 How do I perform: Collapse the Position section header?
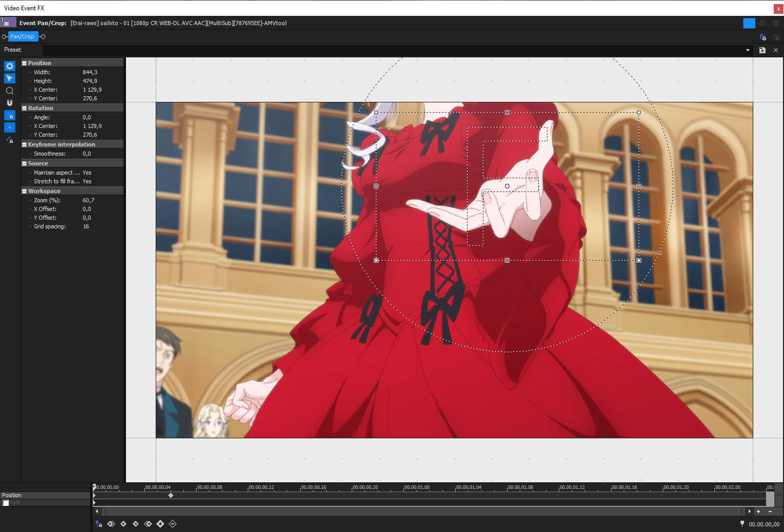pos(24,62)
